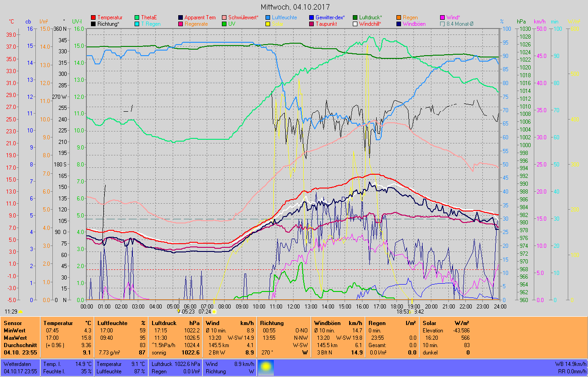
Task: Click the sunset marker at 18:53
Action: coord(410,312)
